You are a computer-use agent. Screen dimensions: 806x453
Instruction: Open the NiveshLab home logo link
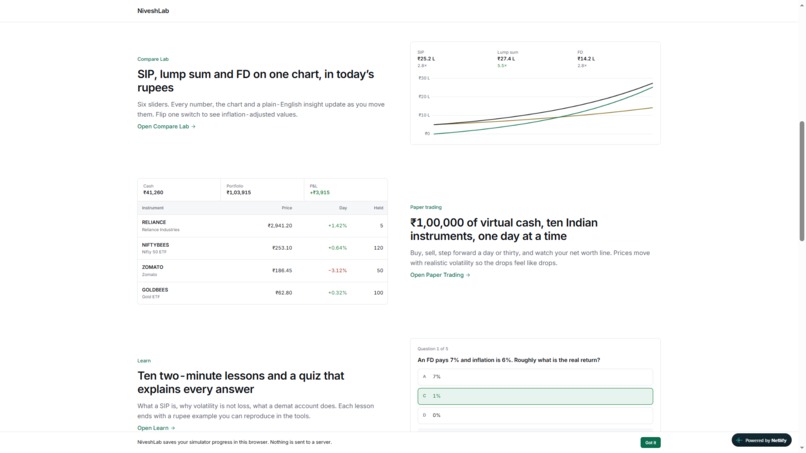coord(153,11)
